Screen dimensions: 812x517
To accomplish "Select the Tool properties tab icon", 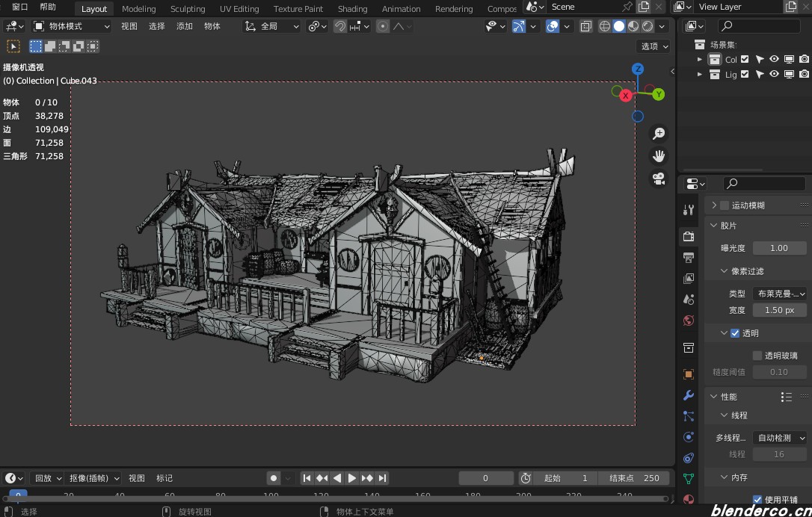I will point(688,210).
